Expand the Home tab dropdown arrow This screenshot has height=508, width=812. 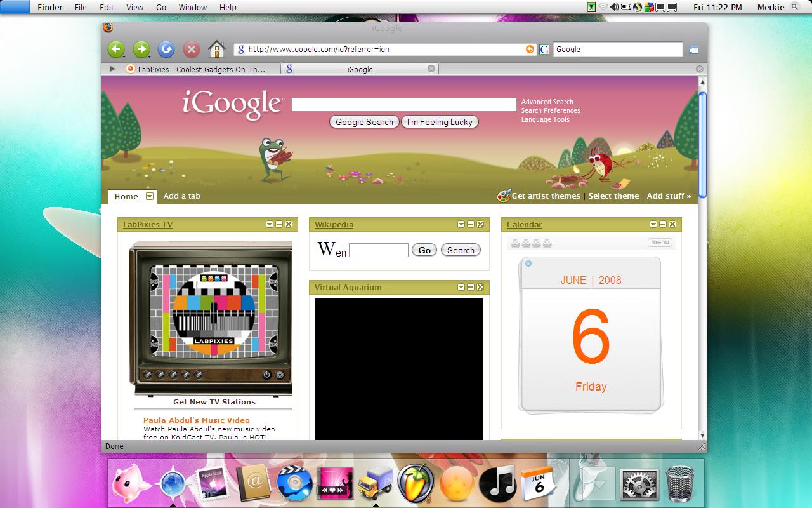(150, 196)
